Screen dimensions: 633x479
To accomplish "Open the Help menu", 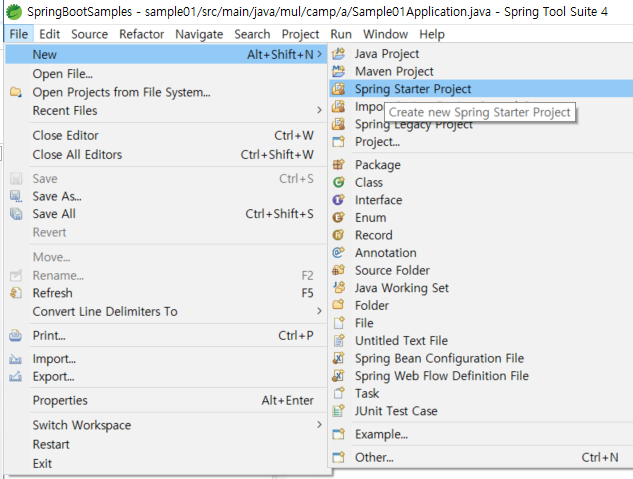I will tap(432, 34).
